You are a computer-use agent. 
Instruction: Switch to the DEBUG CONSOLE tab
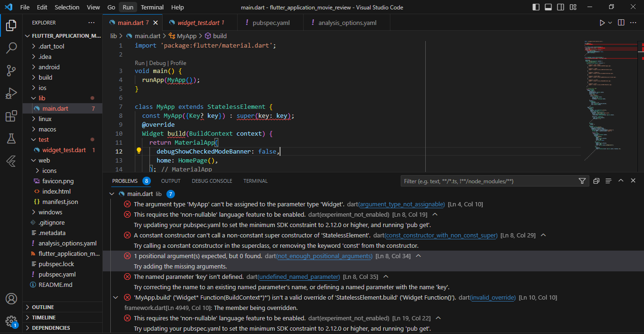pos(212,181)
